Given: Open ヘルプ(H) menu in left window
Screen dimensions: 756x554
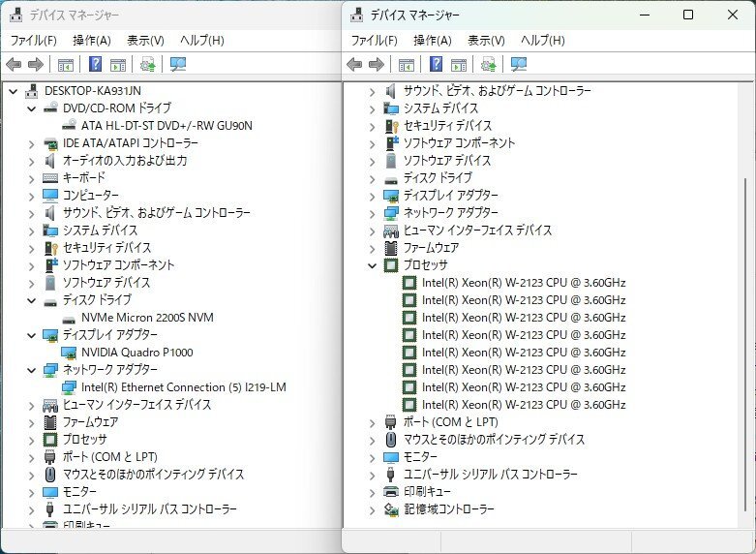Looking at the screenshot, I should [202, 40].
